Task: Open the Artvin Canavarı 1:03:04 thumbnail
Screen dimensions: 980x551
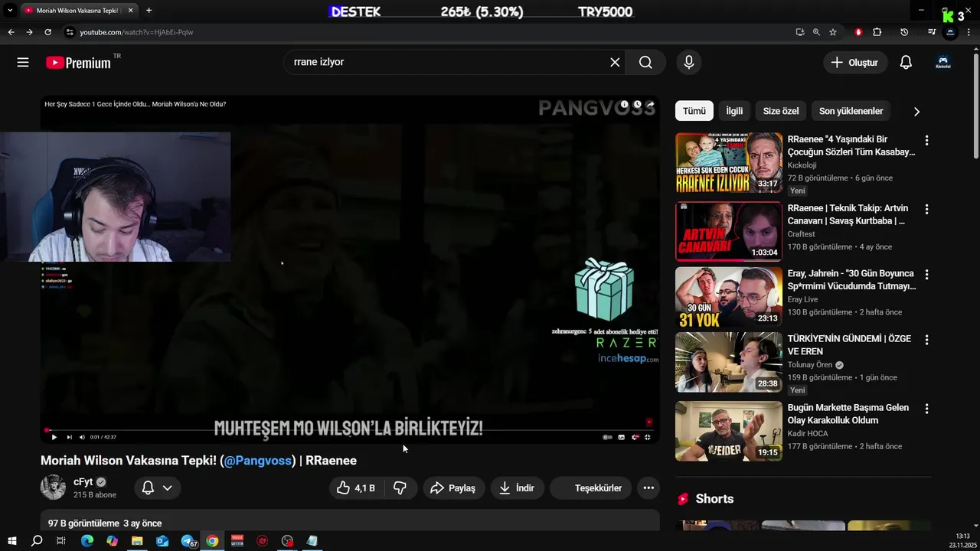Action: pos(729,231)
